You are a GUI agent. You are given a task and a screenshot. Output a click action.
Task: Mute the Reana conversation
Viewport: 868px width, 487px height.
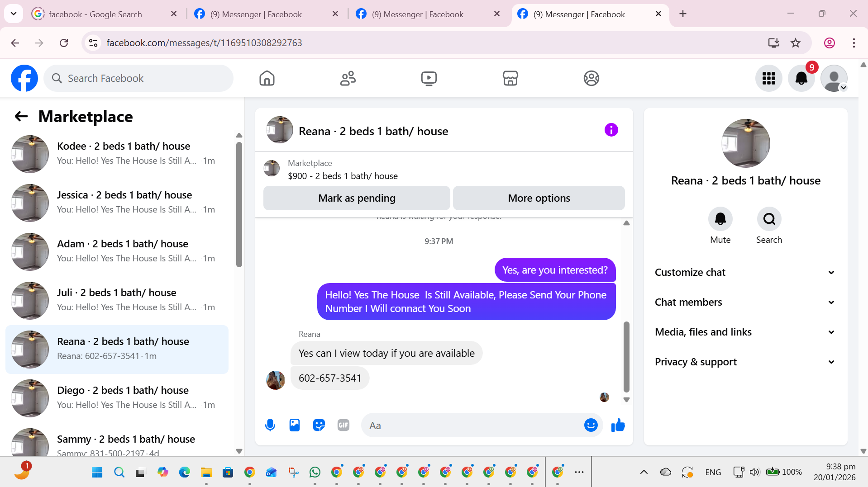tap(720, 219)
